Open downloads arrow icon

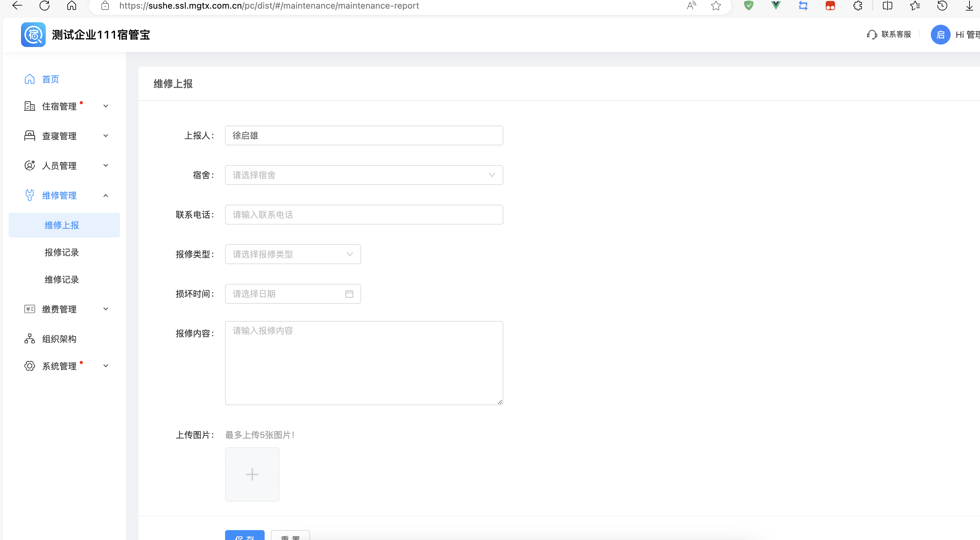point(969,5)
